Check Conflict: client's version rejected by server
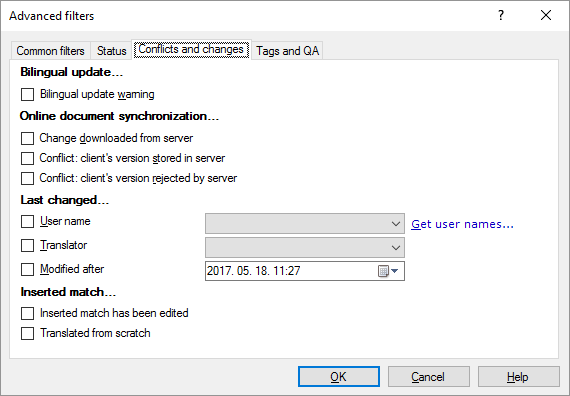Image resolution: width=570 pixels, height=396 pixels. coord(28,179)
